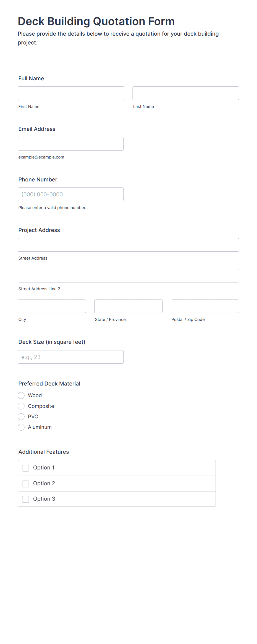
Task: Tick the Option 2 checkbox
Action: pos(26,484)
